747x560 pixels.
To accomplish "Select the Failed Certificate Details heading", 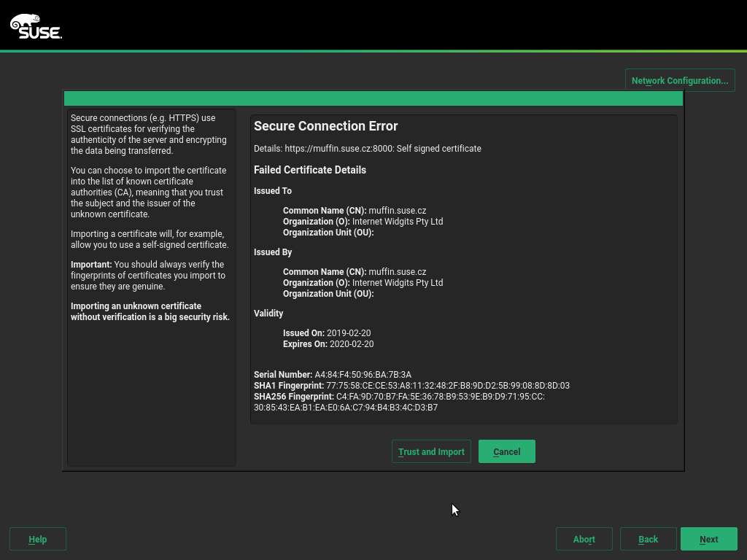I will 309,170.
